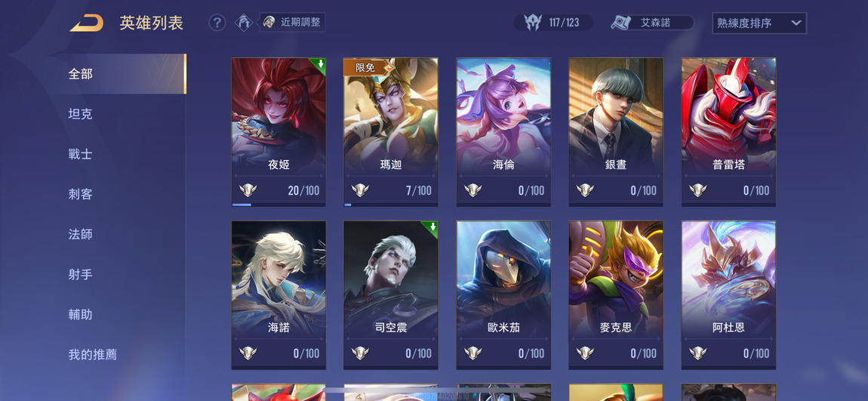Click the 艾森諾 scroll icon
This screenshot has width=868, height=401.
pyautogui.click(x=622, y=23)
